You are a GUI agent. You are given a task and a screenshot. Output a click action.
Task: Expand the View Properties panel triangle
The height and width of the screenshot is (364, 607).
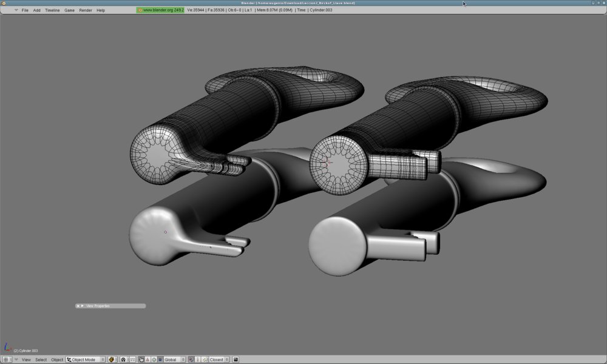click(82, 306)
